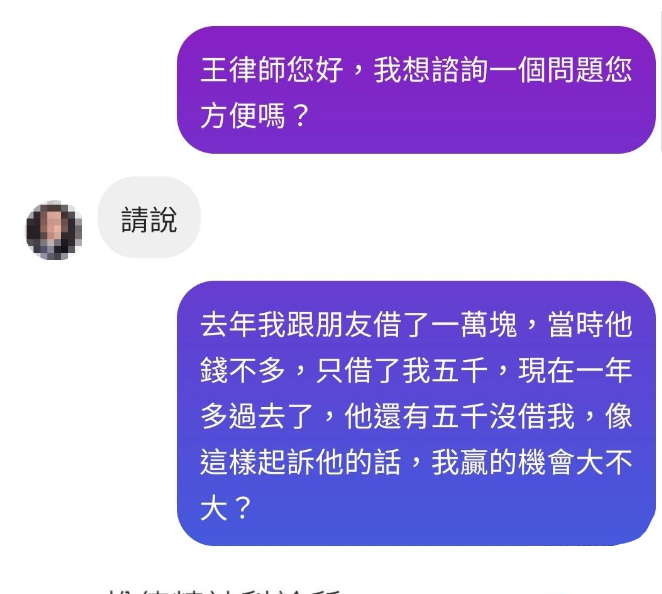Click 我贏的機會 in the last message
The height and width of the screenshot is (594, 662).
(503, 462)
